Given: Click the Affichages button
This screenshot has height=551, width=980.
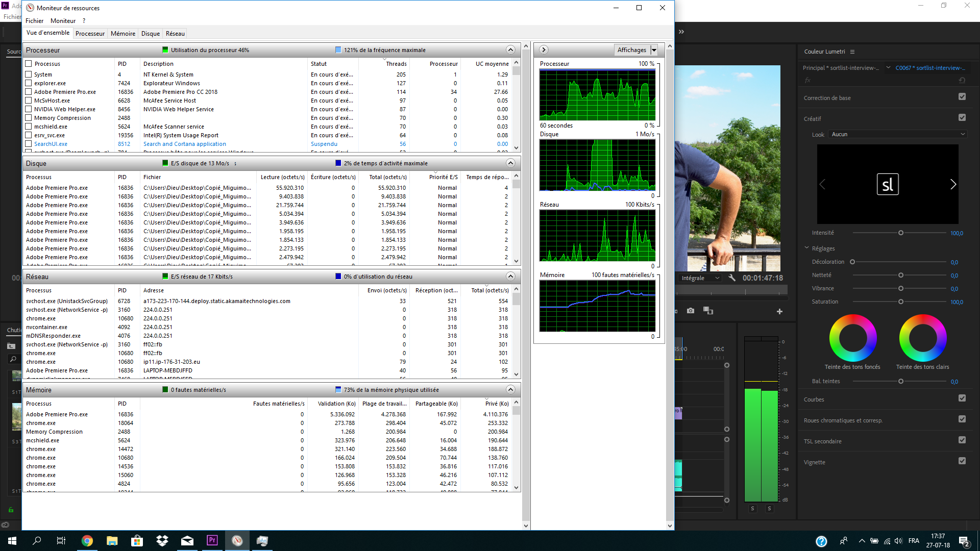Looking at the screenshot, I should (x=632, y=50).
